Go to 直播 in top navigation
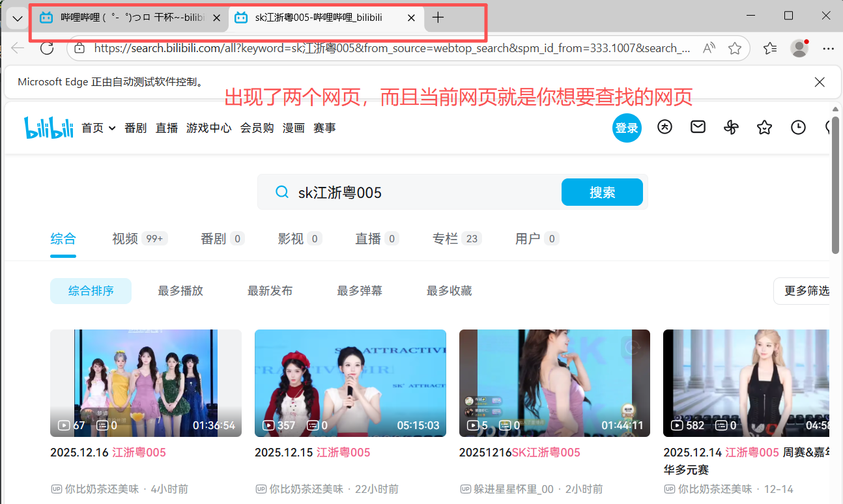The width and height of the screenshot is (843, 504). pos(167,128)
